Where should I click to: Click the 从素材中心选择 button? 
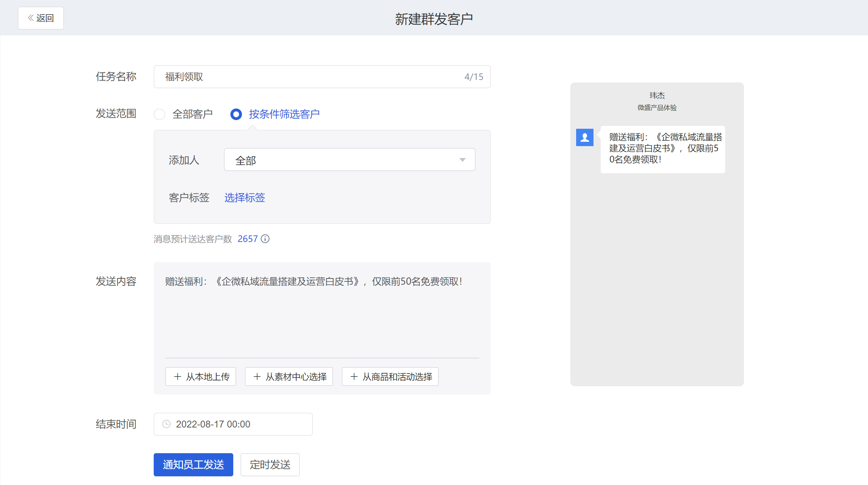point(289,376)
